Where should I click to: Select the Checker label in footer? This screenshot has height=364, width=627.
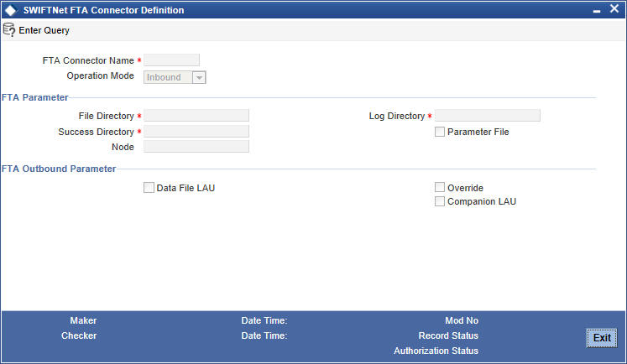[79, 335]
